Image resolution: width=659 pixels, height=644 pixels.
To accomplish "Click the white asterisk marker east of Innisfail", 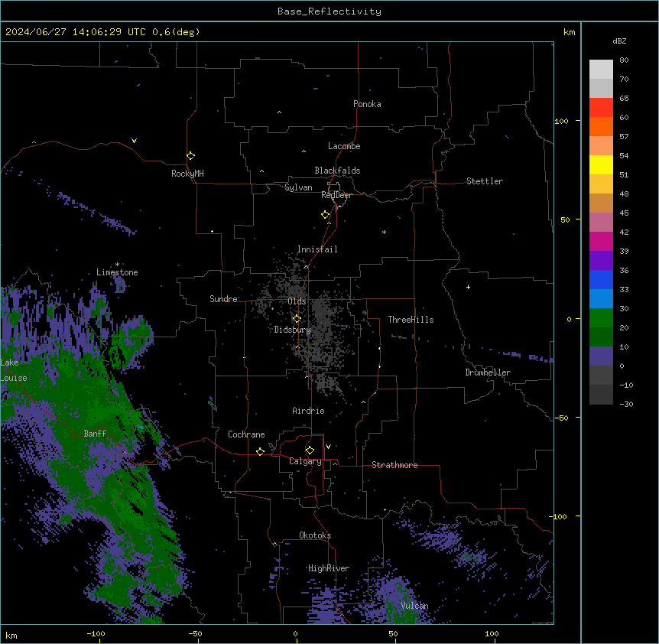I will pyautogui.click(x=384, y=232).
